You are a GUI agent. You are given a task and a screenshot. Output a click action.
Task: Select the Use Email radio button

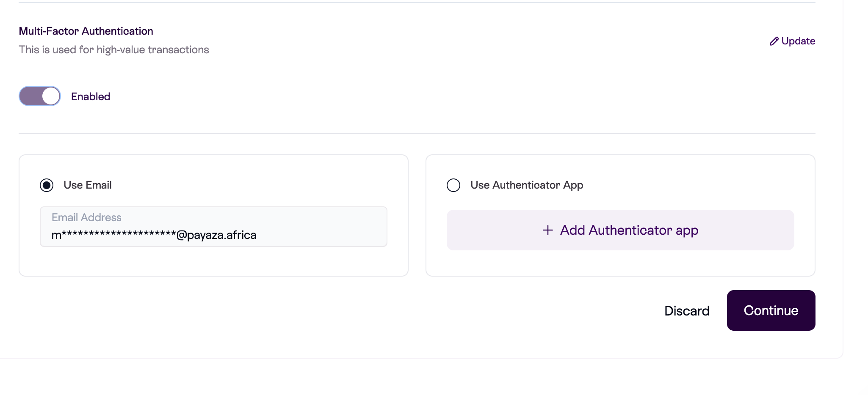pos(47,185)
